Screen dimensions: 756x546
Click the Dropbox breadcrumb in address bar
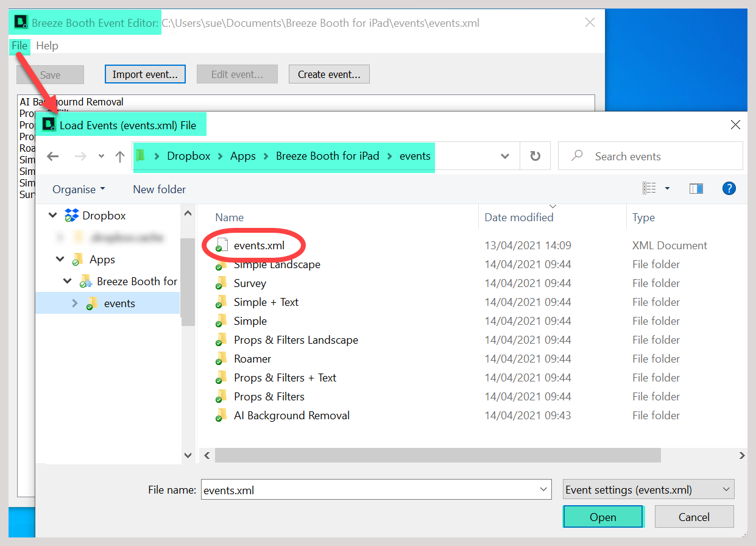coord(189,156)
